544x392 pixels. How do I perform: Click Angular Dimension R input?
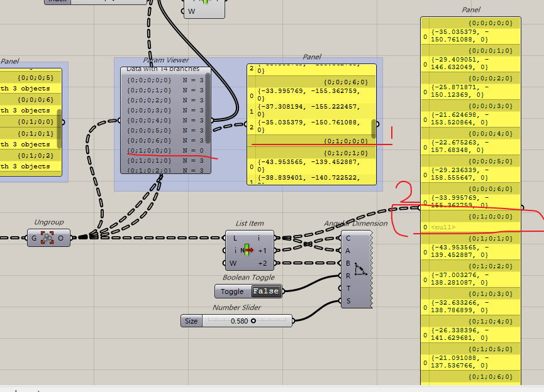pyautogui.click(x=348, y=276)
